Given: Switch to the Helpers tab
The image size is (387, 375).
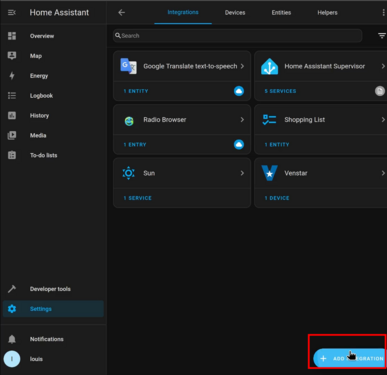Looking at the screenshot, I should point(327,13).
